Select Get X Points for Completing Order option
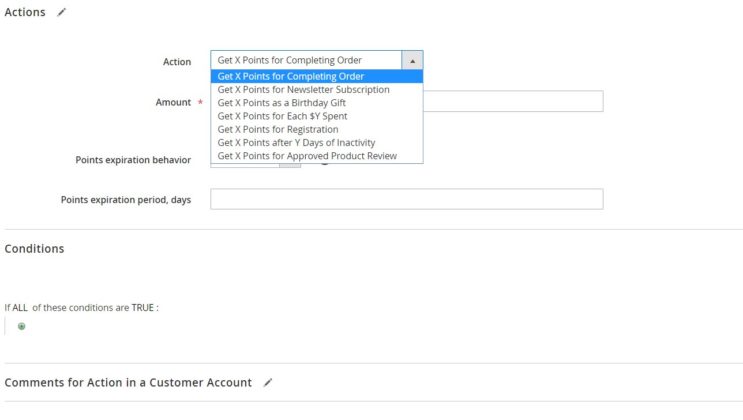 291,76
